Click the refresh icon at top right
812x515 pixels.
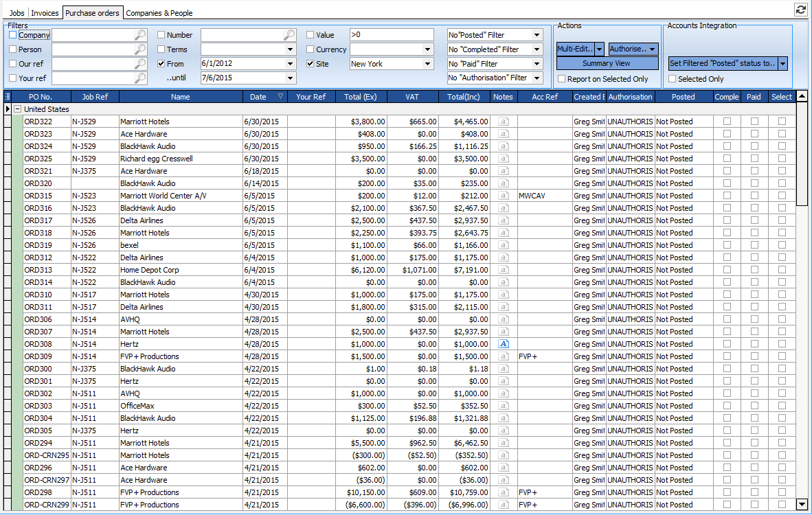(800, 10)
